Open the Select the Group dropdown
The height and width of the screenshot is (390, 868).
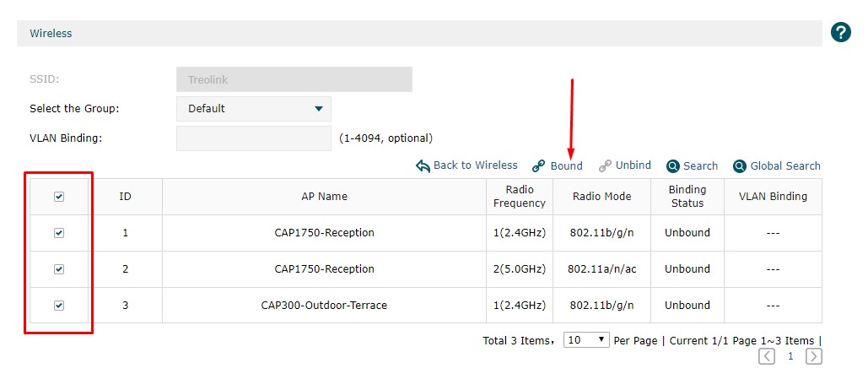coord(253,109)
